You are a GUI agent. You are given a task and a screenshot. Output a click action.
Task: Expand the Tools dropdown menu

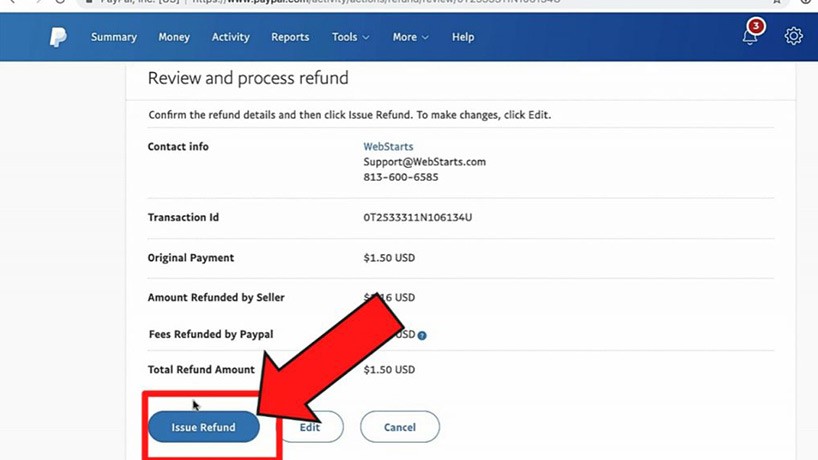click(x=350, y=37)
